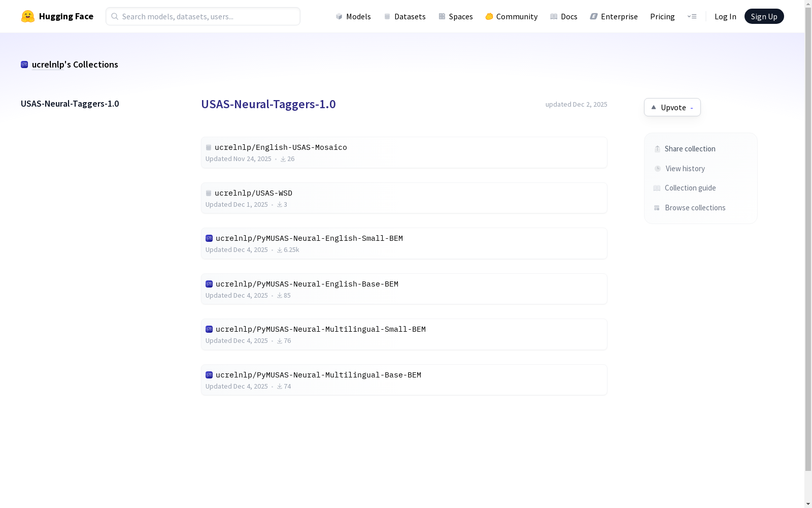The height and width of the screenshot is (508, 812).
Task: Click the download icon next to 6.25k
Action: (x=280, y=250)
